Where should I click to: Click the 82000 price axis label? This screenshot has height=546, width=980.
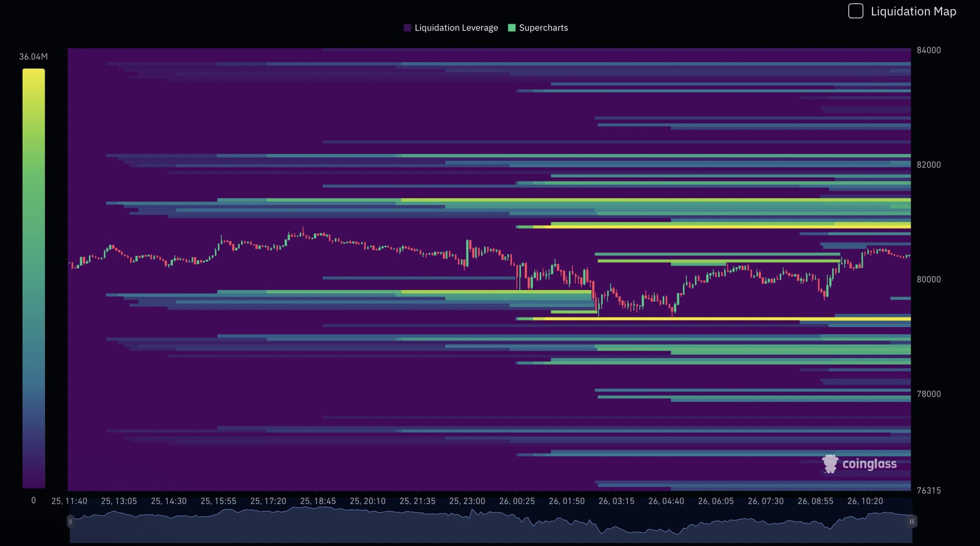click(x=928, y=165)
